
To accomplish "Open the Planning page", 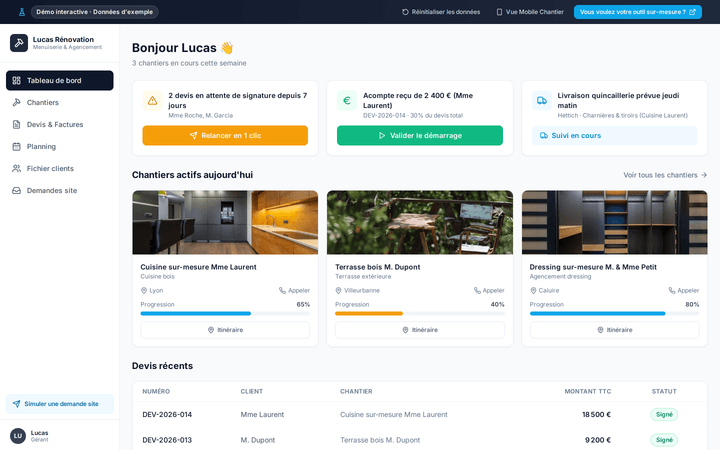I will (x=60, y=146).
